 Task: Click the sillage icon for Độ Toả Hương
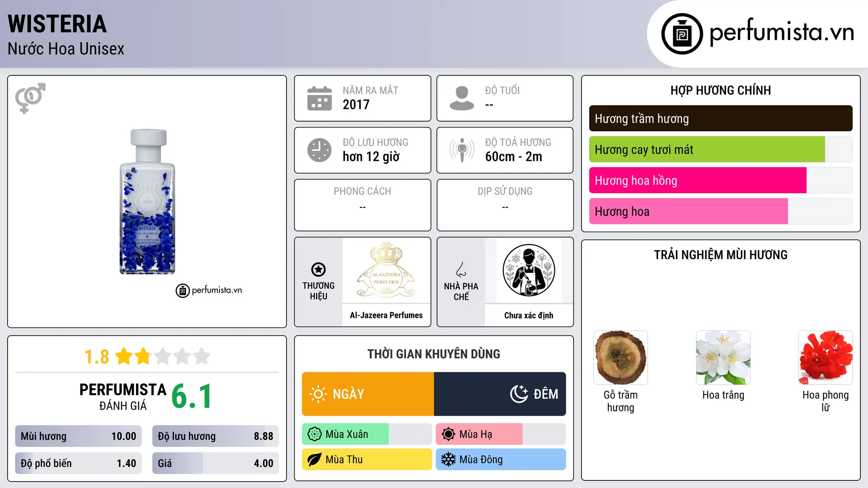tap(462, 150)
